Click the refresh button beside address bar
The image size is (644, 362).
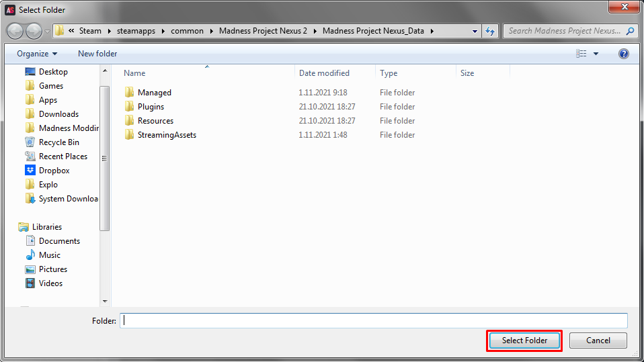coord(490,31)
